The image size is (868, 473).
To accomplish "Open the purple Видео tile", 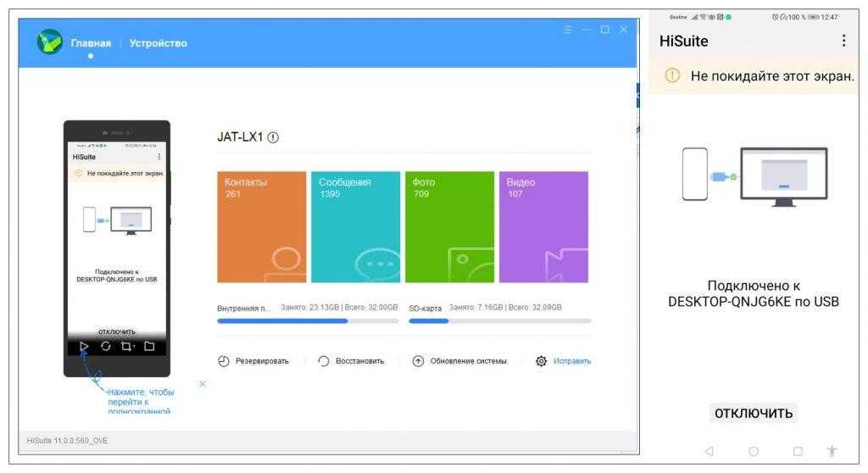I will click(543, 226).
